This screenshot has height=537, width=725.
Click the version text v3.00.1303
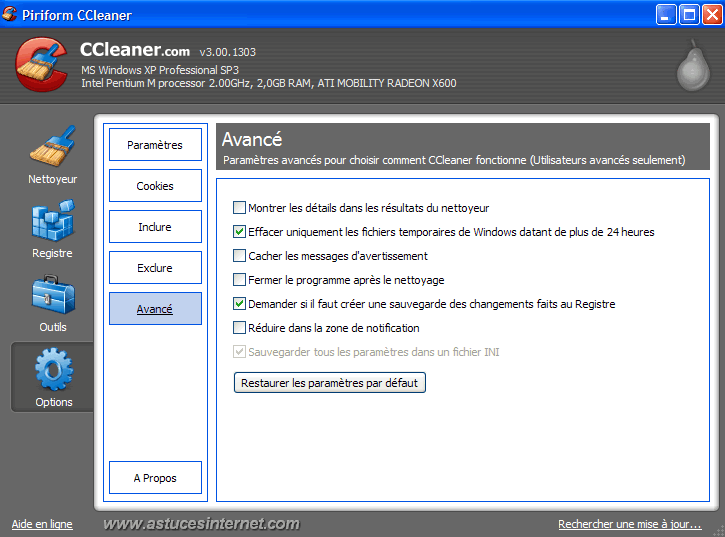227,52
